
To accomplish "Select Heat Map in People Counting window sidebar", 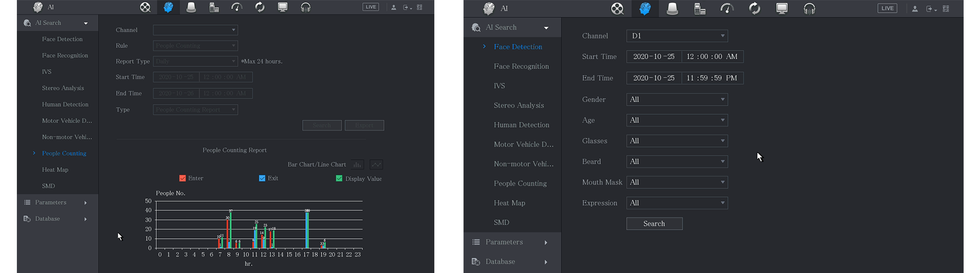I will (x=55, y=169).
